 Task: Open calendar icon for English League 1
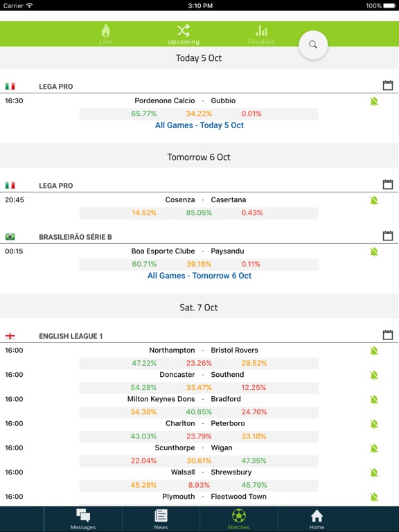tap(388, 335)
